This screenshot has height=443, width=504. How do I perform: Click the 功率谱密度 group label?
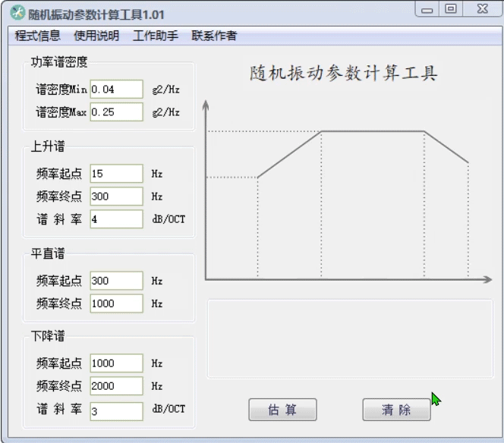click(x=59, y=61)
